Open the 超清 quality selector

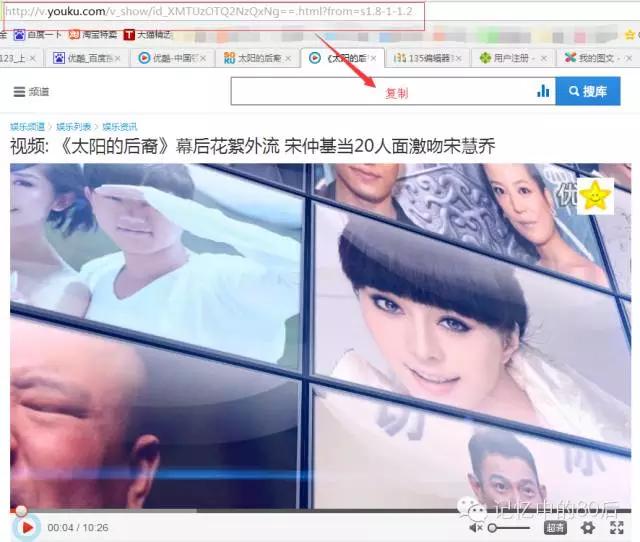(x=555, y=528)
